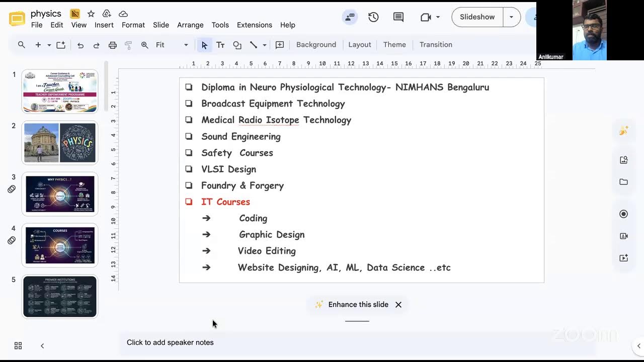This screenshot has width=644, height=362.
Task: Start the Slideshow
Action: click(x=477, y=17)
